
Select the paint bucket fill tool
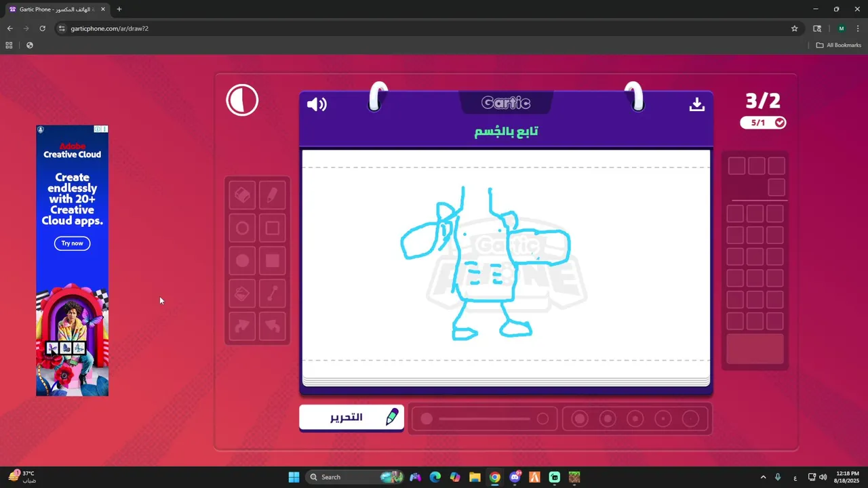pyautogui.click(x=242, y=293)
